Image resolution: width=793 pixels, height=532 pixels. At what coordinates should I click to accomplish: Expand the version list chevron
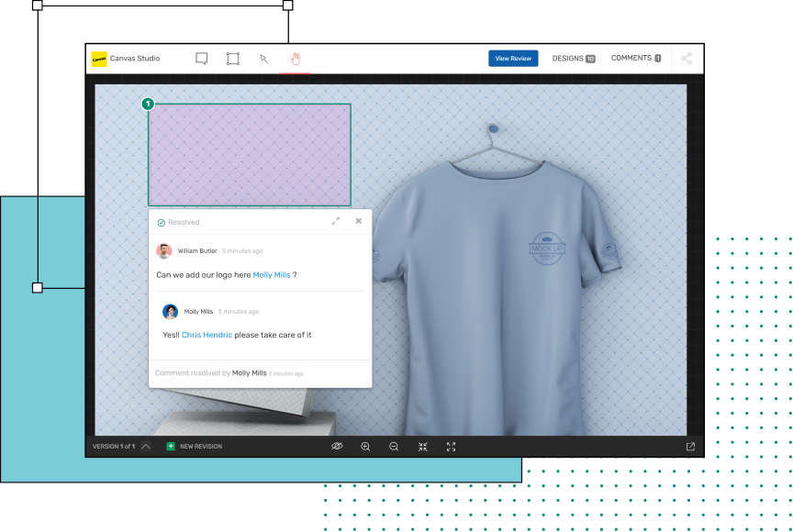pos(146,447)
